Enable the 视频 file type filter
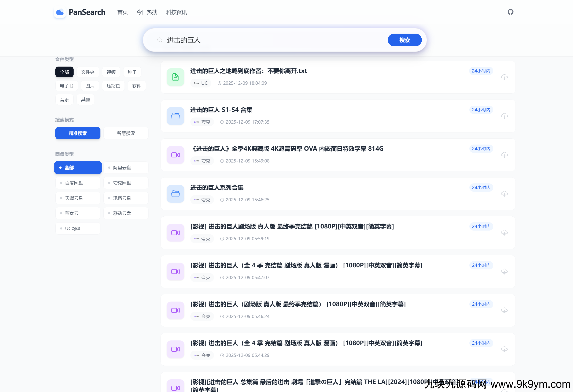The height and width of the screenshot is (392, 573). click(x=111, y=72)
